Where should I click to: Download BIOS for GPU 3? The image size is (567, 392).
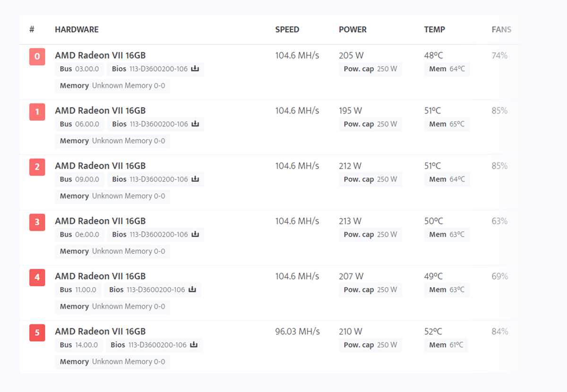click(x=195, y=235)
